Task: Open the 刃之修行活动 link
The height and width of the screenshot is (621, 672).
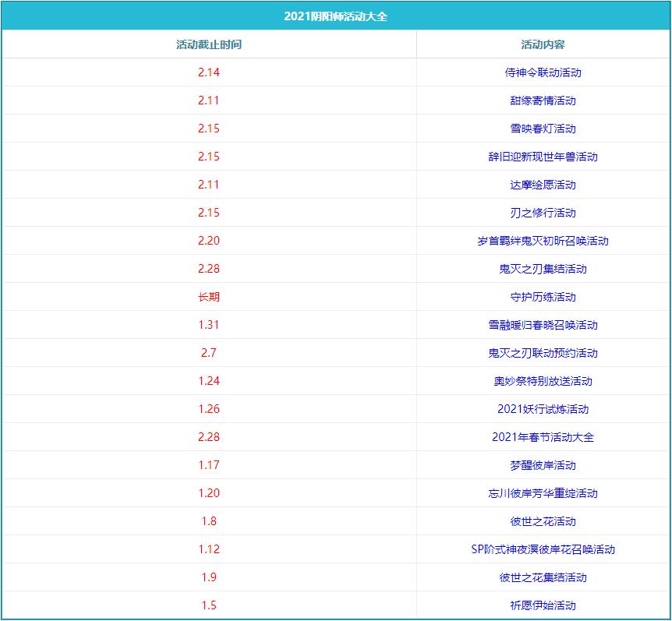Action: tap(543, 213)
